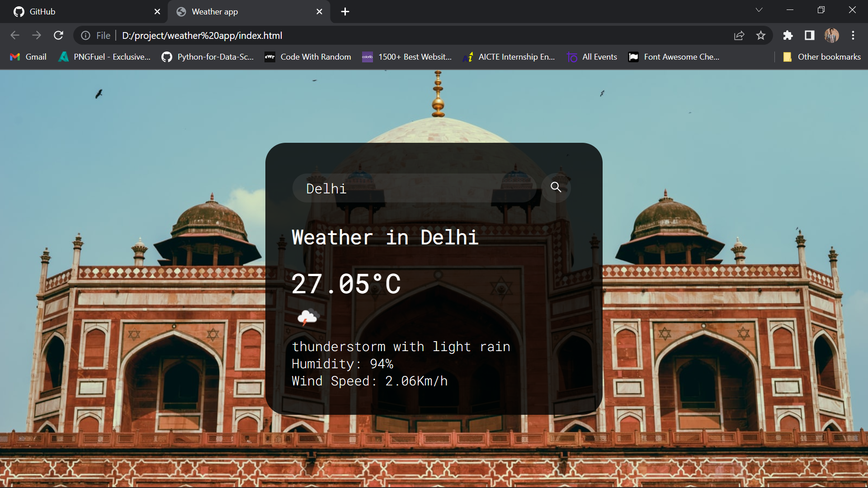The image size is (868, 488).
Task: Click the thunderstorm weather icon
Action: 309,317
